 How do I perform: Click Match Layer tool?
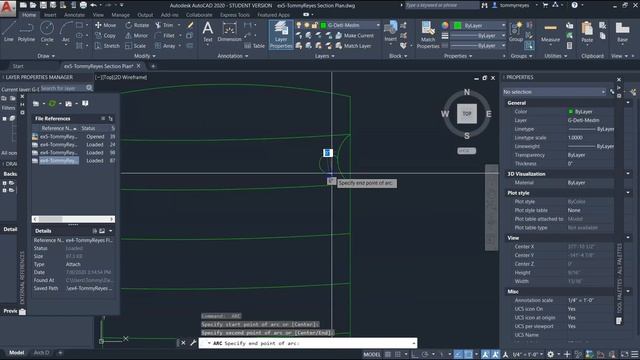[353, 46]
